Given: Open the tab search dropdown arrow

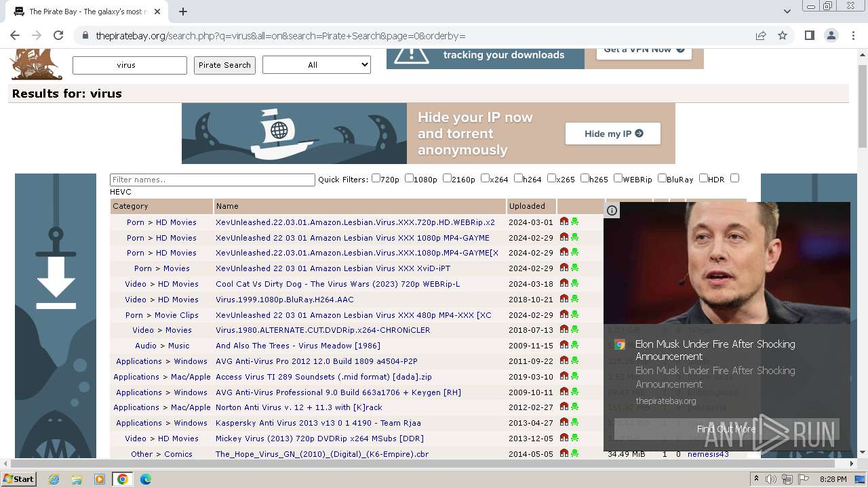Looking at the screenshot, I should (787, 12).
